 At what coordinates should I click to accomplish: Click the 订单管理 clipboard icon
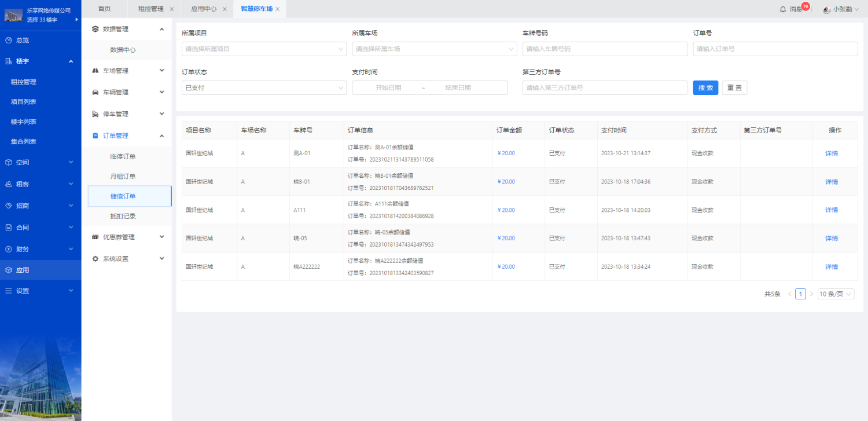(x=95, y=136)
